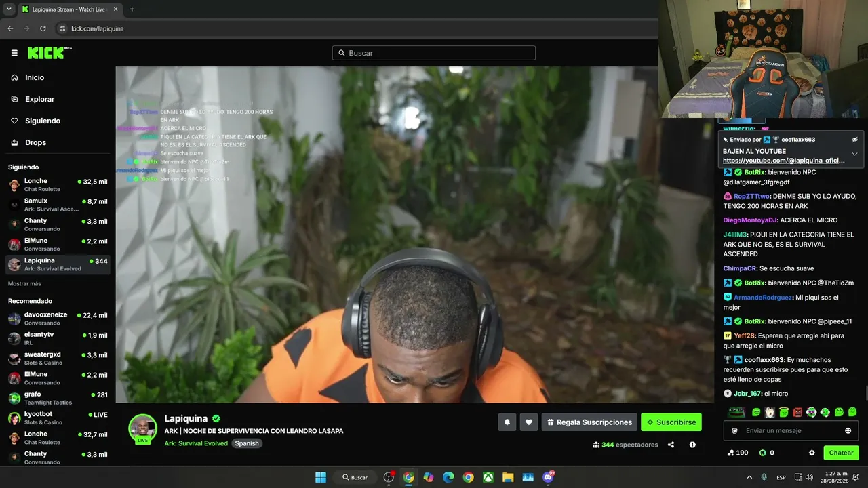Open Chanty channel under Siguiendo

58,224
